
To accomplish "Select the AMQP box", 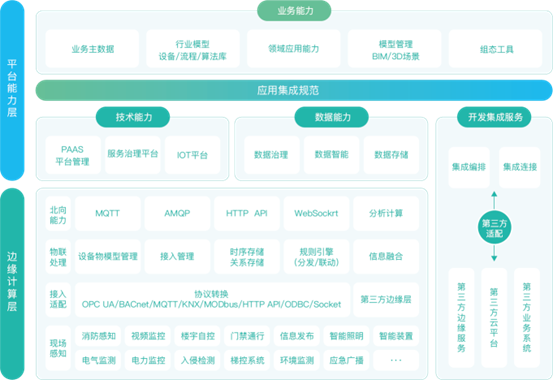I will point(177,214).
